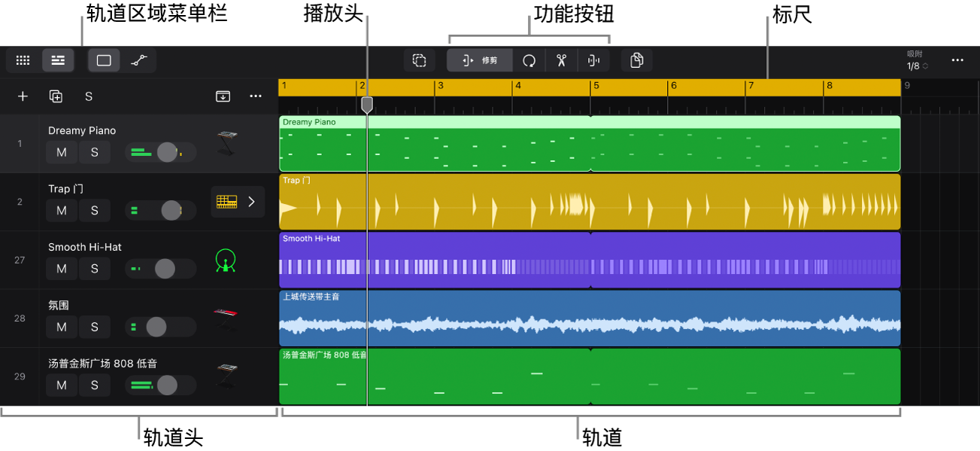
Task: Solo the Smooth Hi-Hat track
Action: pos(95,269)
